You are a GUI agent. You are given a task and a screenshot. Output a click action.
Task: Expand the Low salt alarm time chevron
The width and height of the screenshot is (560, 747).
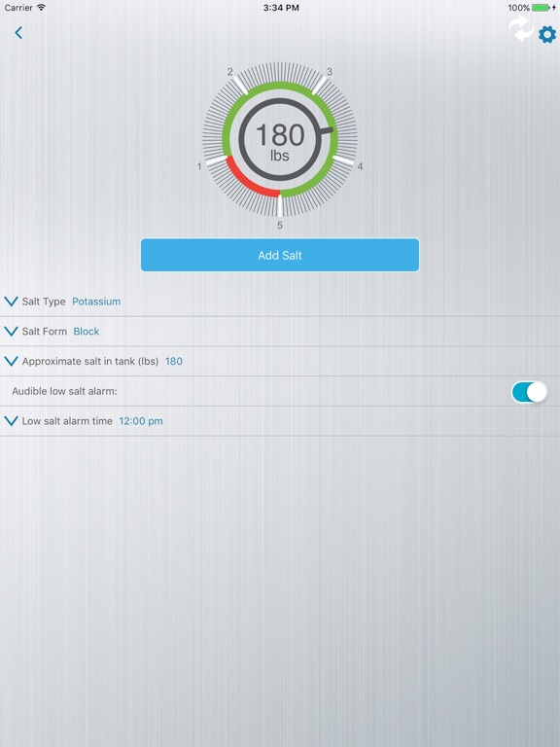11,421
